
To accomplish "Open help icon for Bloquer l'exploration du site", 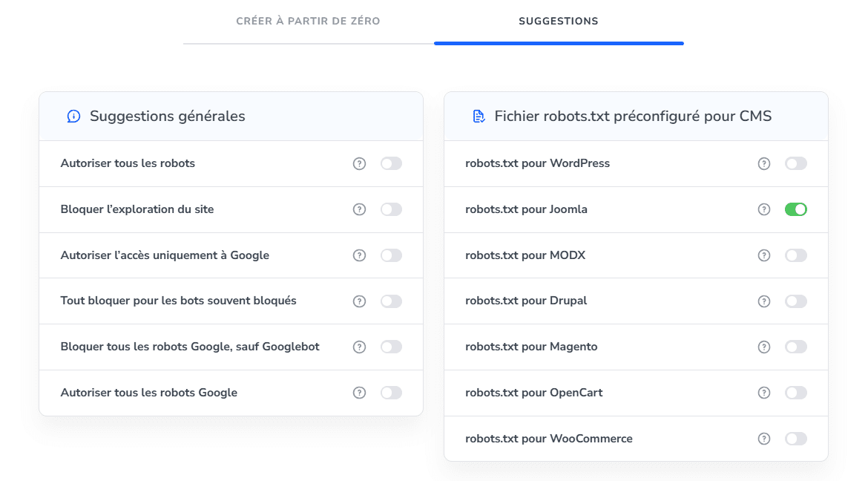I will (359, 209).
